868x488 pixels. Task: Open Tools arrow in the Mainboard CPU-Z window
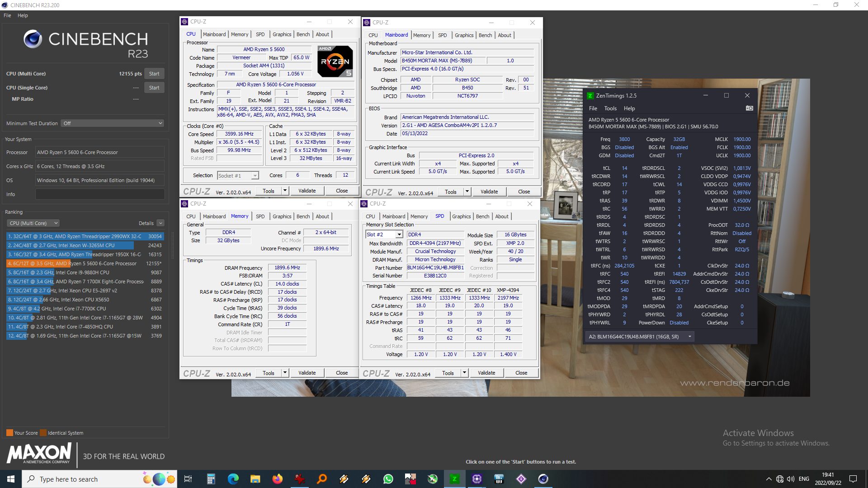click(x=467, y=192)
